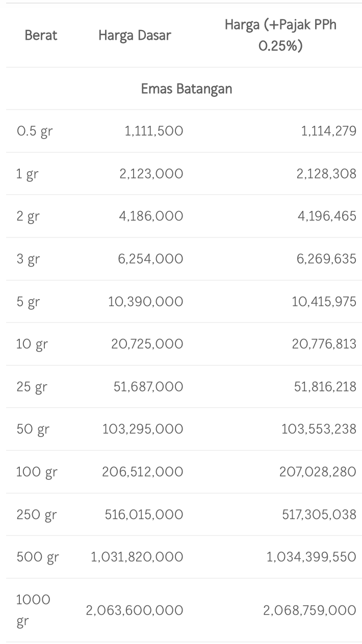The width and height of the screenshot is (362, 644).
Task: Select base price 516,015,000
Action: [144, 515]
